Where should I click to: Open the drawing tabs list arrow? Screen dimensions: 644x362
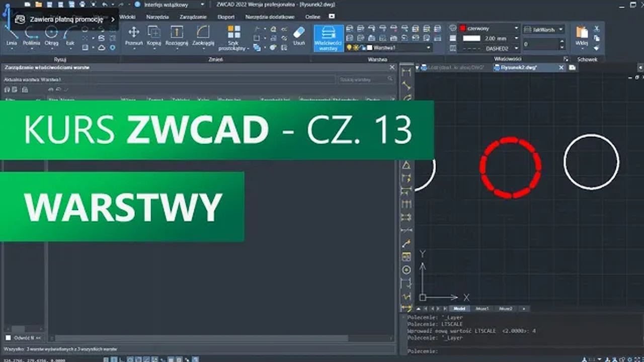point(417,67)
